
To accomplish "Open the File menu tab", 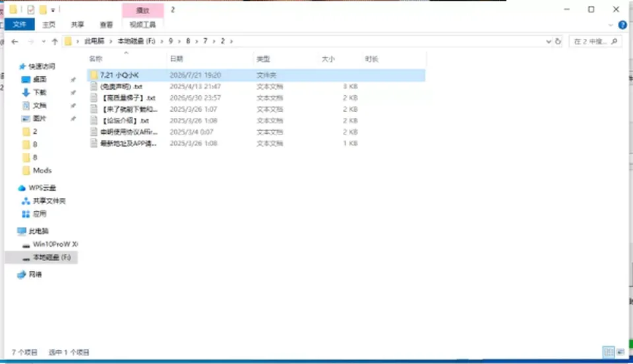I will tap(19, 24).
